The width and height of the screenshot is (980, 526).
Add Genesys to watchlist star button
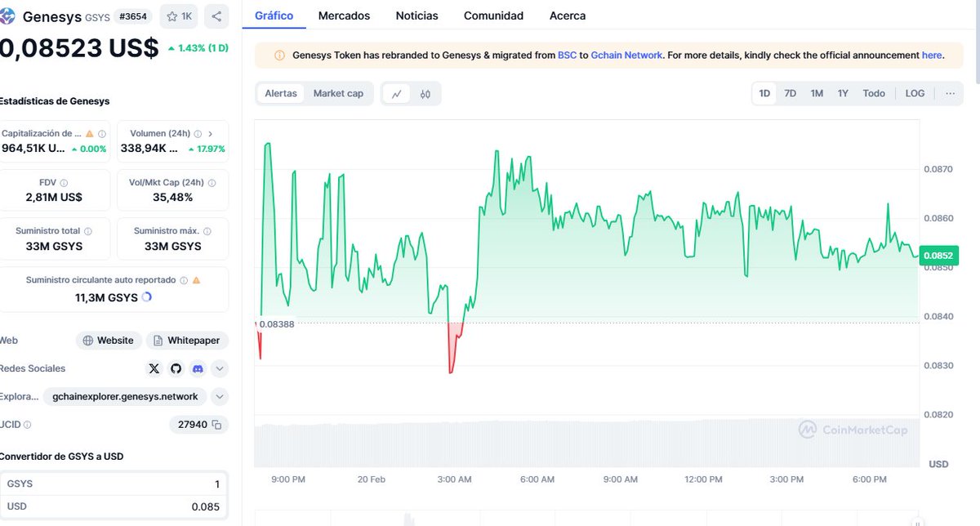179,16
